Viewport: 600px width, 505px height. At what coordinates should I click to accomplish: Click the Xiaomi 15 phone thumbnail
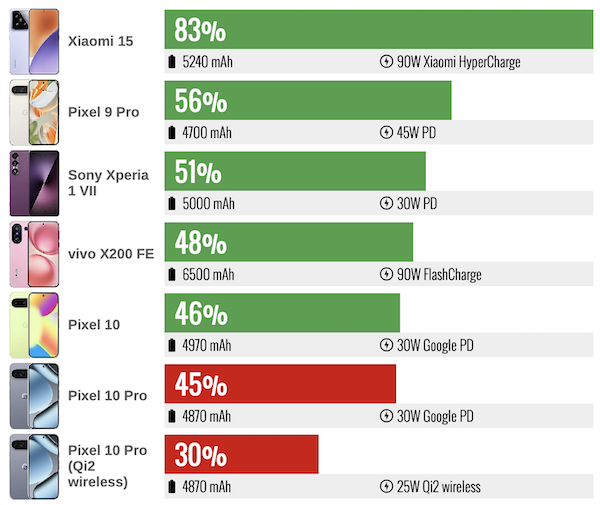(x=35, y=40)
